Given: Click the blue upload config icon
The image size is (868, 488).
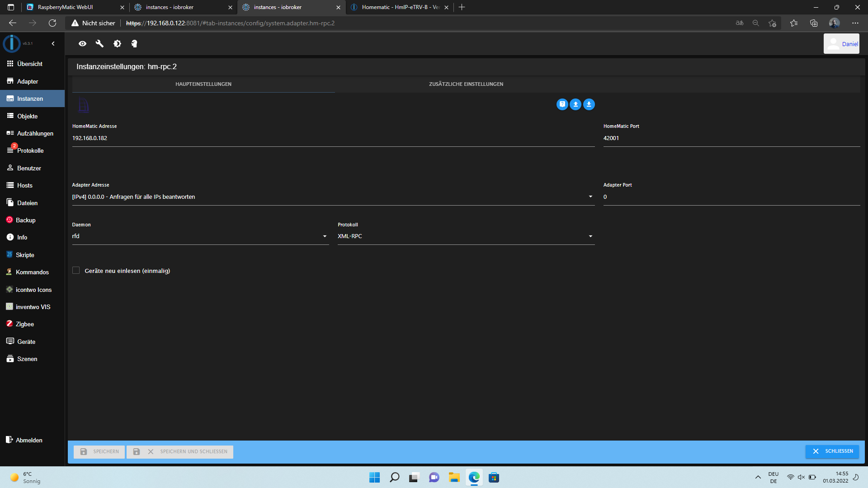Looking at the screenshot, I should pos(576,104).
